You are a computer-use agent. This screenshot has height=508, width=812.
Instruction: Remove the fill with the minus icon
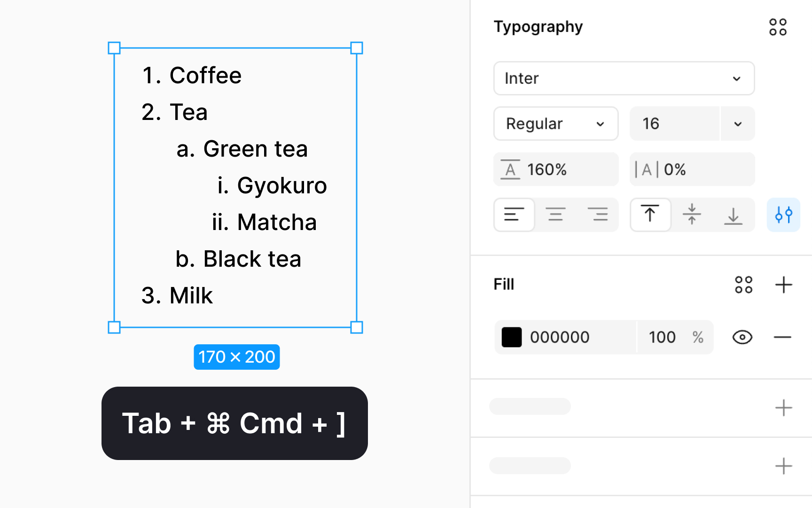[782, 337]
